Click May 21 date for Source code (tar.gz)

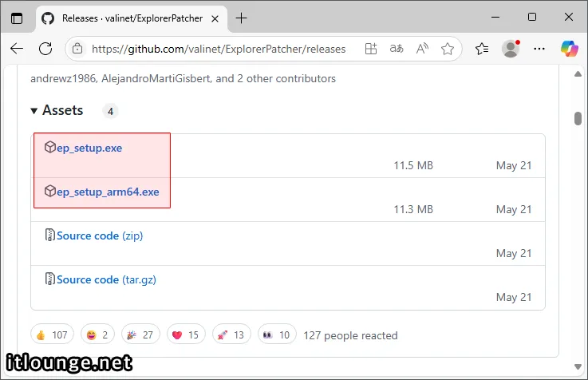(x=514, y=297)
